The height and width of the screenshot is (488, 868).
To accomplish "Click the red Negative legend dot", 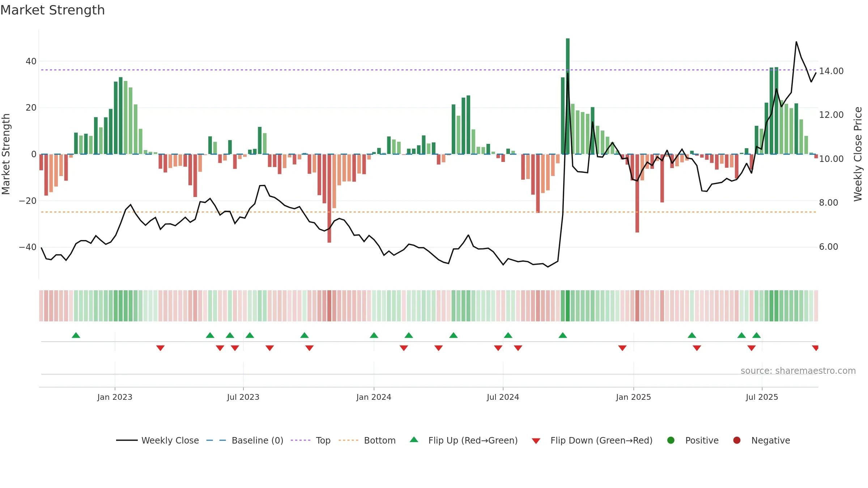I will tap(737, 440).
